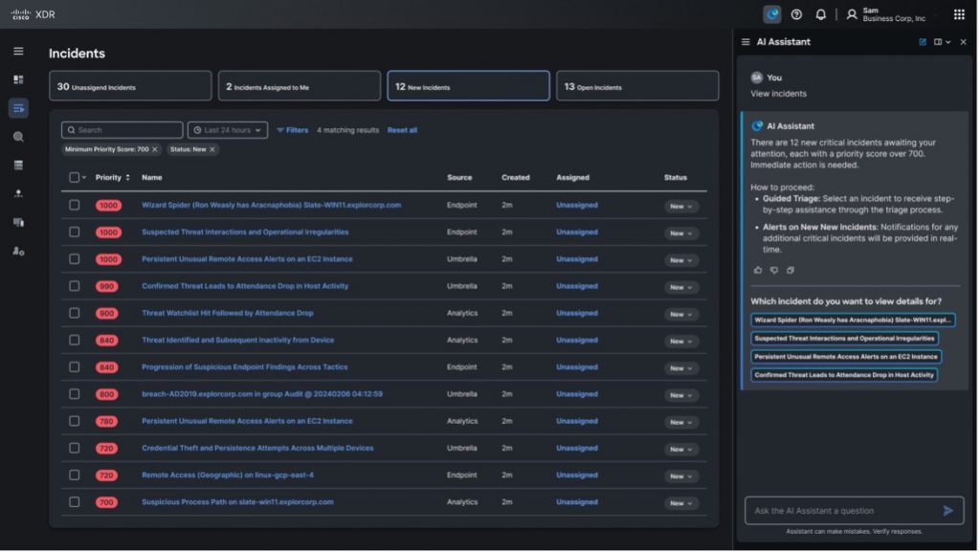
Task: Expand the New status dropdown for first incident
Action: (x=681, y=206)
